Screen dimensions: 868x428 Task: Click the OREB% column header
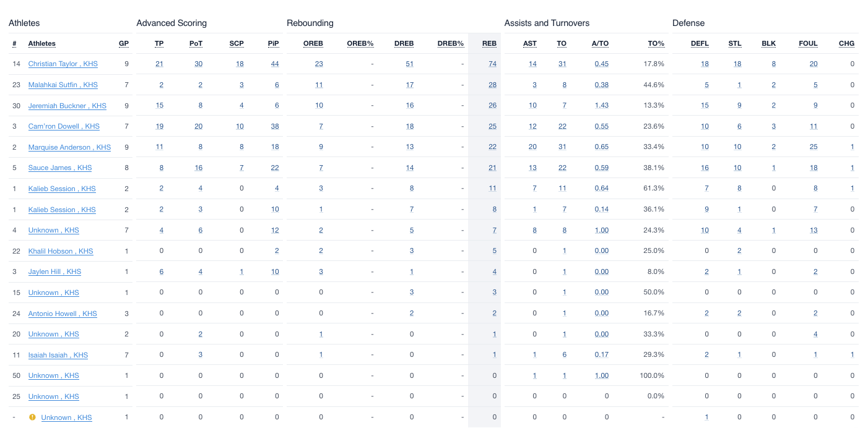360,44
